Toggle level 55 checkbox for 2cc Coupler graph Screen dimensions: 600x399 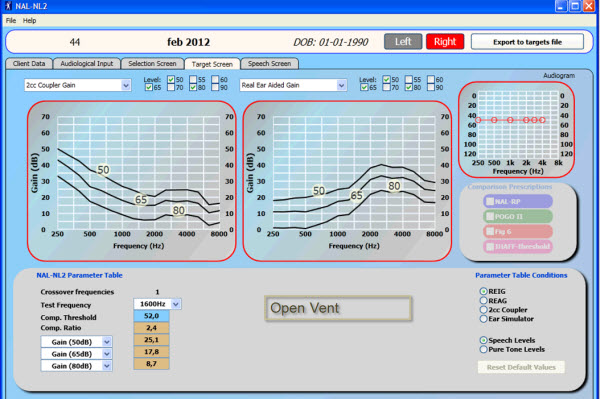193,80
